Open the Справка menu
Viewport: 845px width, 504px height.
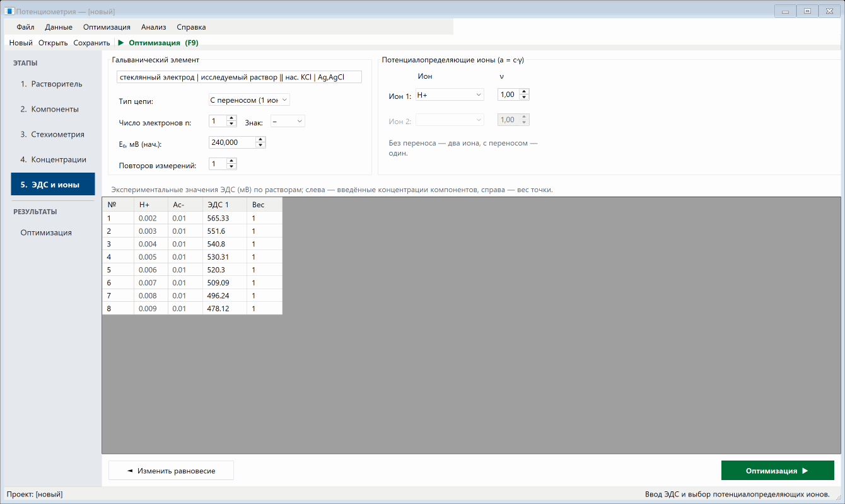[191, 27]
